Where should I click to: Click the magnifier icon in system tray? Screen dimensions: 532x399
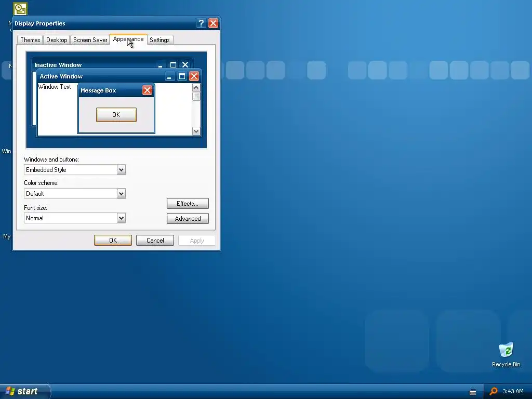494,391
